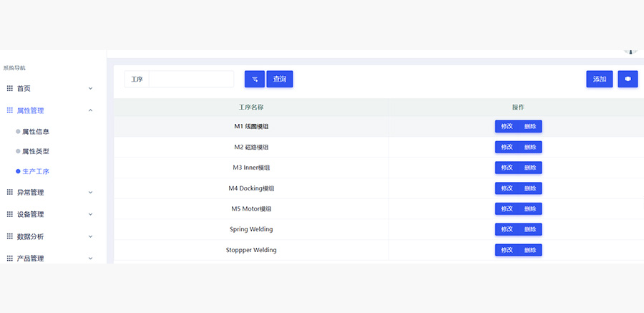The width and height of the screenshot is (644, 313).
Task: Open the 属性类型 submenu item
Action: tap(35, 151)
